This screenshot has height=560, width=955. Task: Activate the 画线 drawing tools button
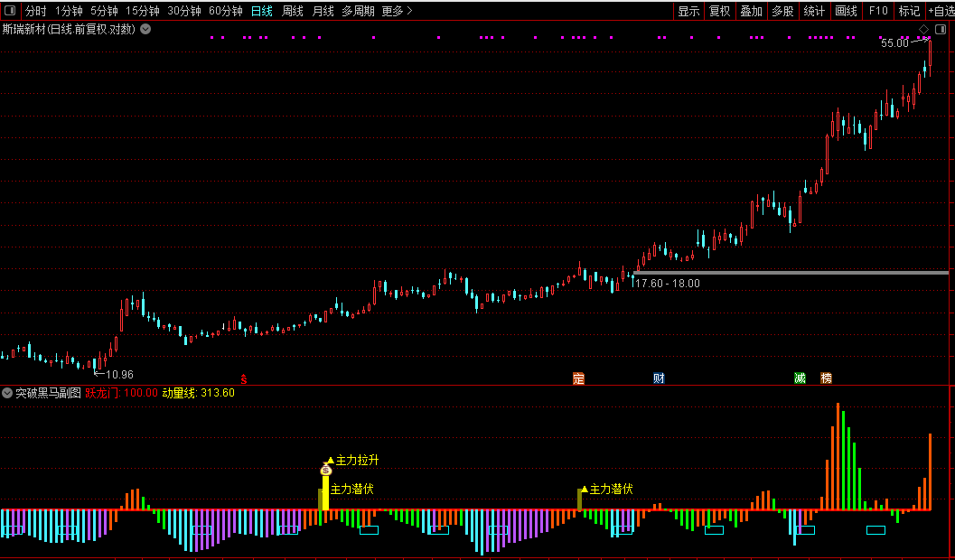[846, 11]
